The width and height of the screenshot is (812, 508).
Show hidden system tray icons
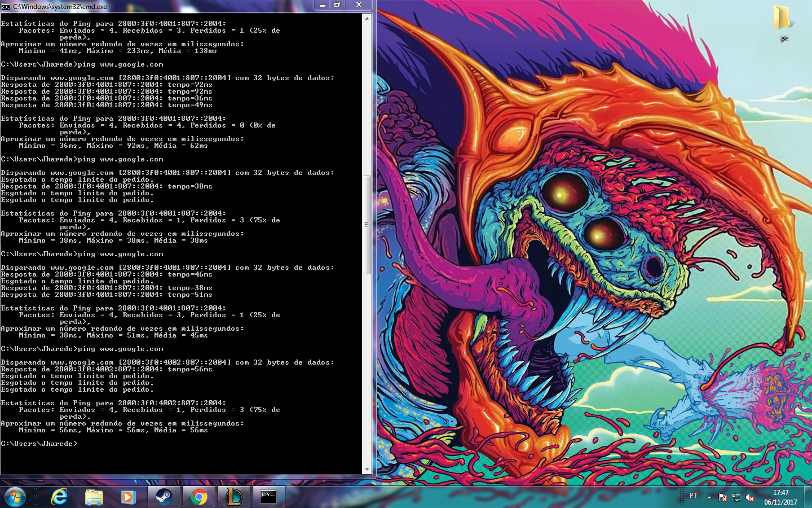tap(709, 497)
